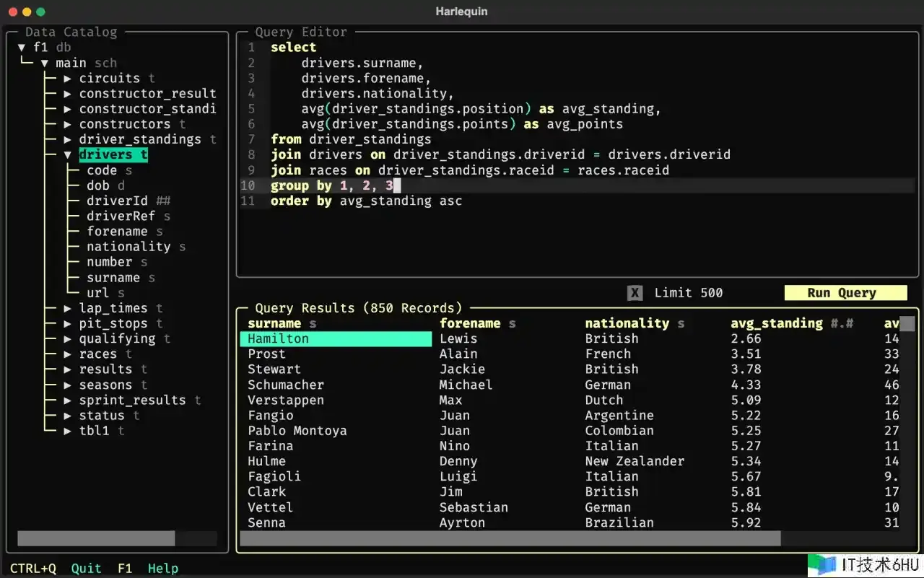Screen dimensions: 924x578
Task: Toggle the Limit 500 checkbox
Action: click(635, 293)
